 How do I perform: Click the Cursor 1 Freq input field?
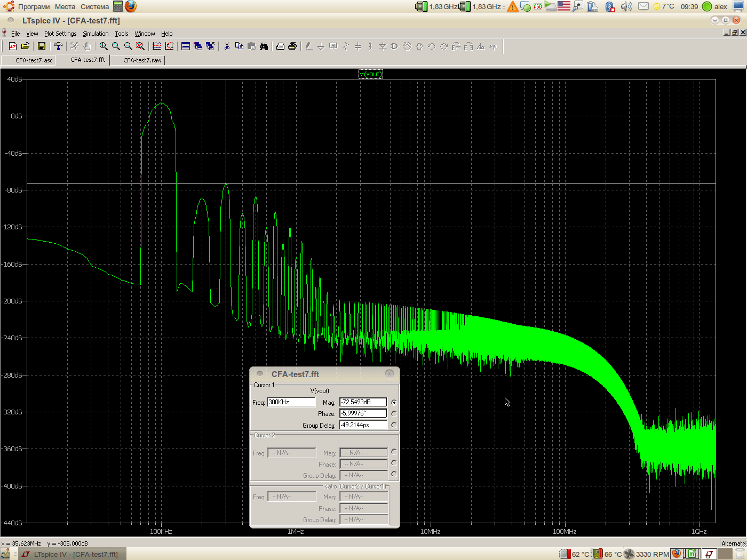291,402
